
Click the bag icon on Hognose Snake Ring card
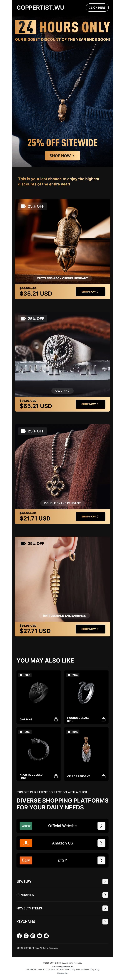point(104,719)
